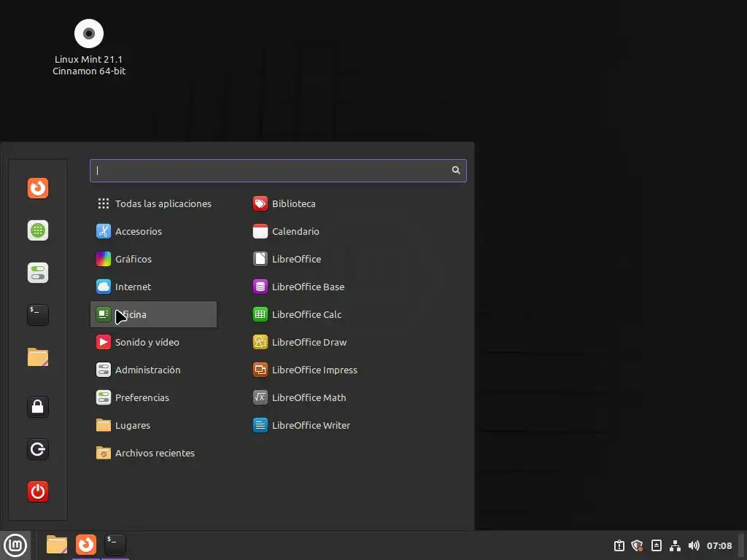Screen dimensions: 747x560
Task: Select the Sonido y vídeo category
Action: (153, 342)
